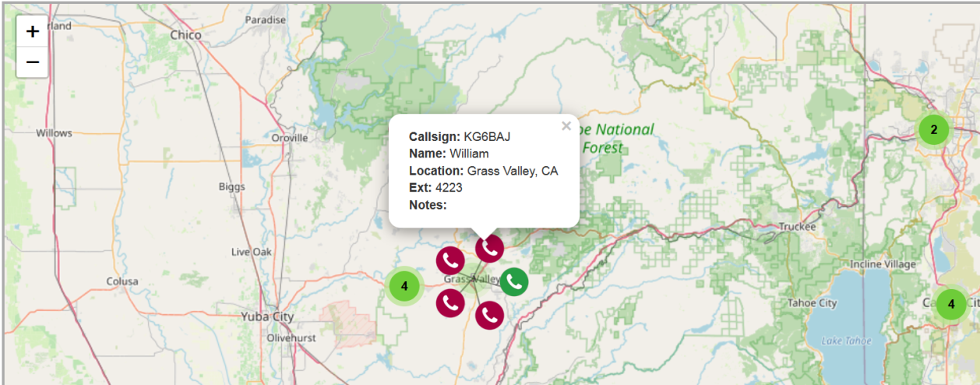This screenshot has width=980, height=385.
Task: Close the KG6BAJ callsign popup
Action: pyautogui.click(x=566, y=126)
